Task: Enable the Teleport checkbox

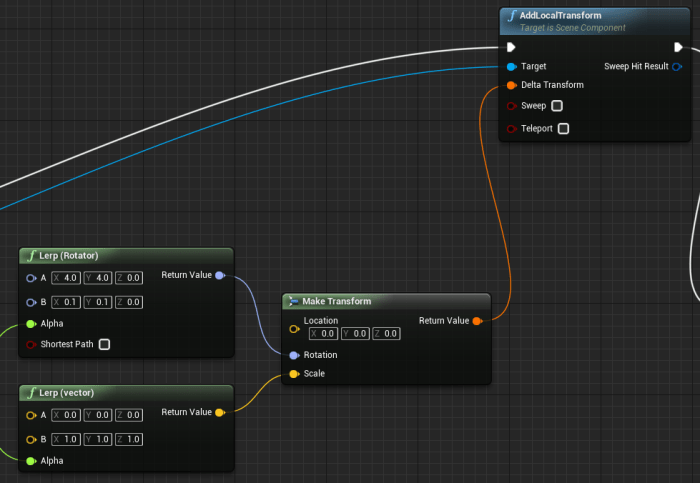Action: coord(564,129)
